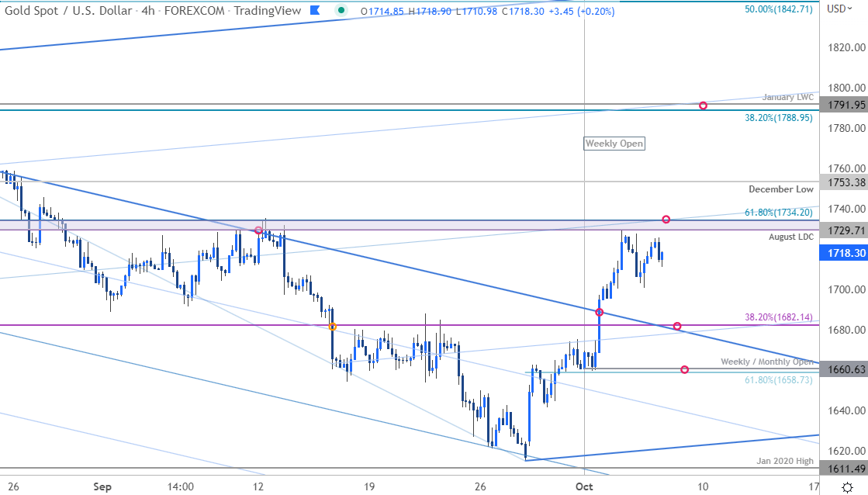
Task: Click the 1791.95 price axis tag
Action: coord(844,105)
